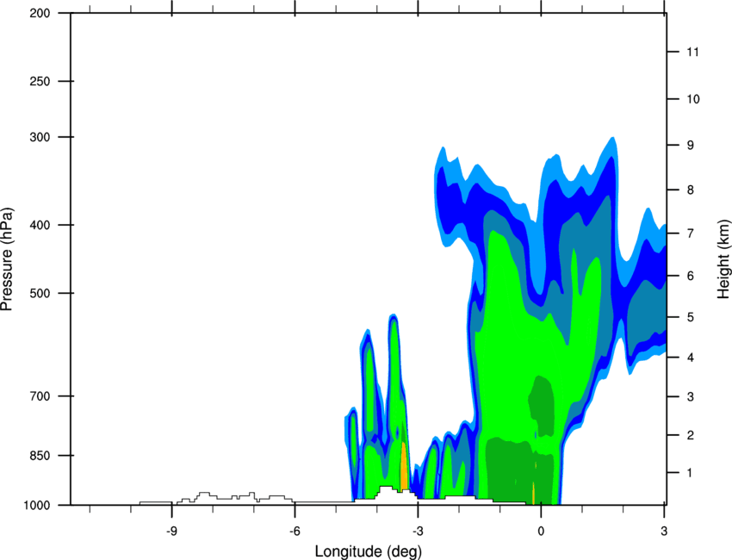Viewport: 732px width, 560px height.
Task: Click the dark green contour region near 700 hPa
Action: 542,406
